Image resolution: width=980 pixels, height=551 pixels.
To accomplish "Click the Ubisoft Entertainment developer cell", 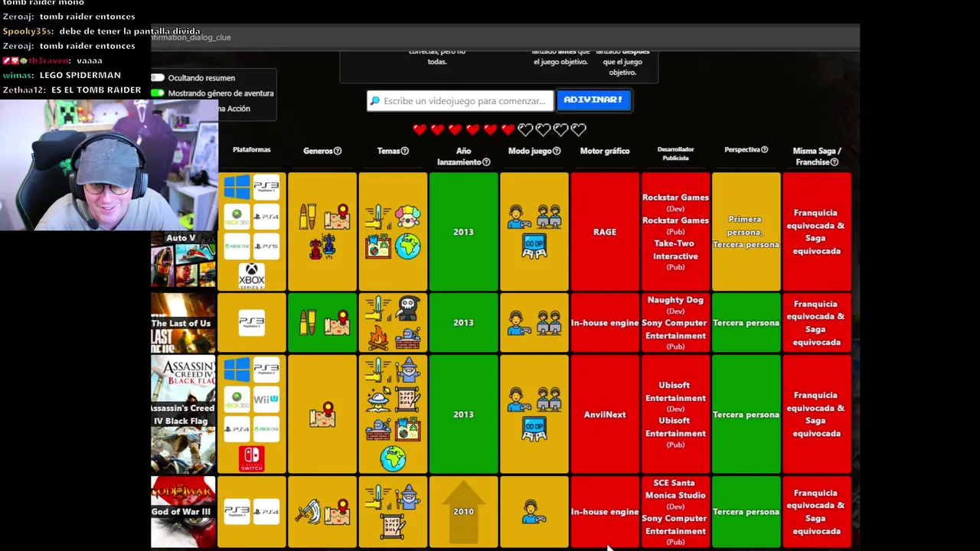I will coord(675,414).
